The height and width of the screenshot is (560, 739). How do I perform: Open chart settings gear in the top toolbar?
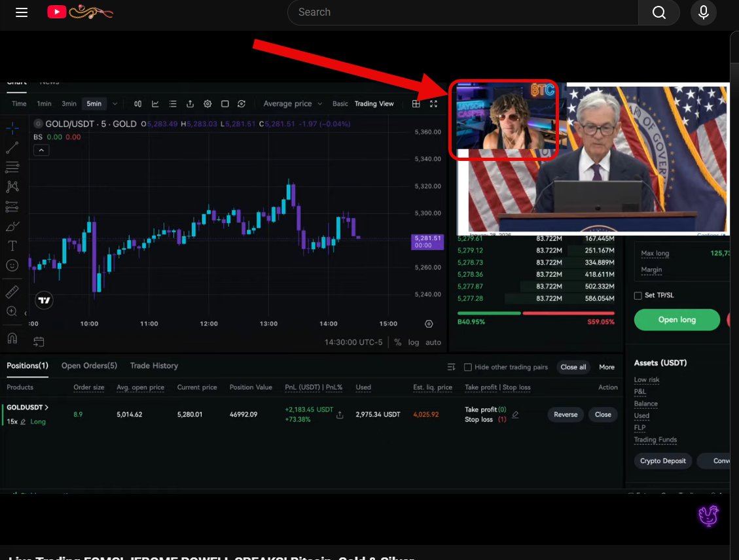tap(207, 103)
